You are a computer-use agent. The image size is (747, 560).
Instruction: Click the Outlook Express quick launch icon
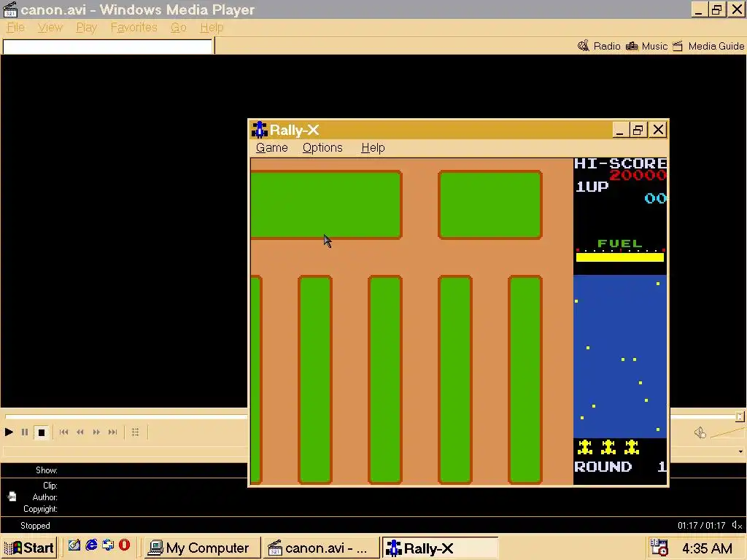tap(108, 545)
